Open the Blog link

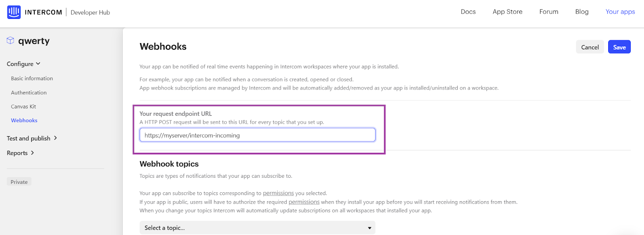tap(582, 12)
